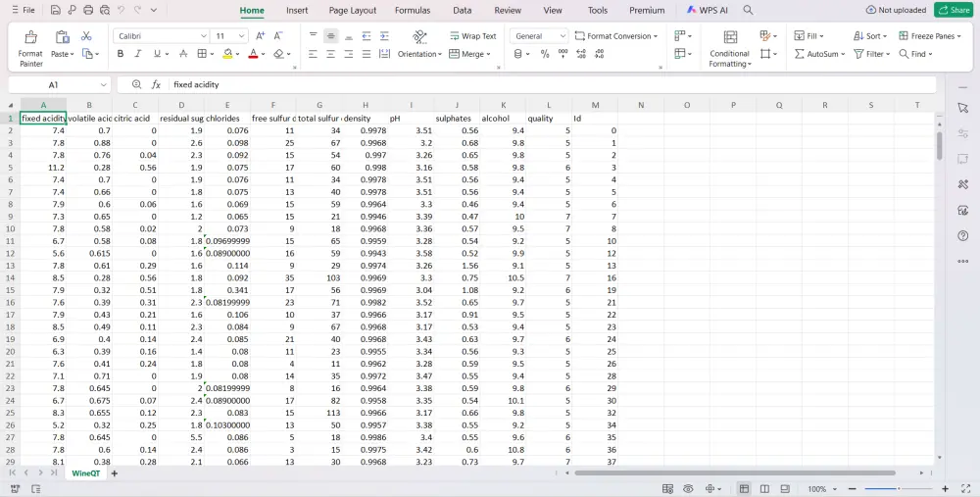The height and width of the screenshot is (497, 980).
Task: Click the Percent style icon
Action: tap(545, 54)
